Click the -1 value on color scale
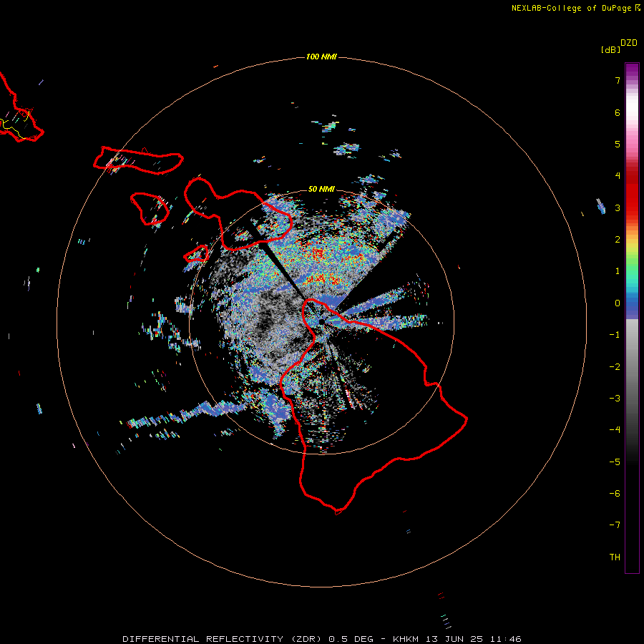 (x=615, y=335)
